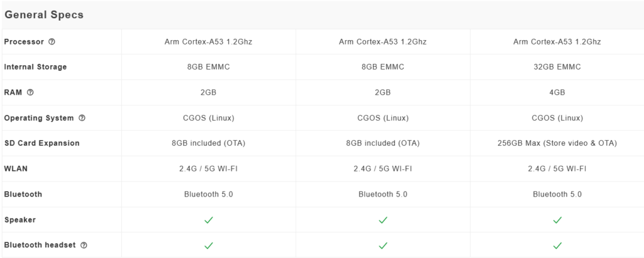Select the 32GB EMMC storage cell
644x258 pixels.
[x=557, y=67]
